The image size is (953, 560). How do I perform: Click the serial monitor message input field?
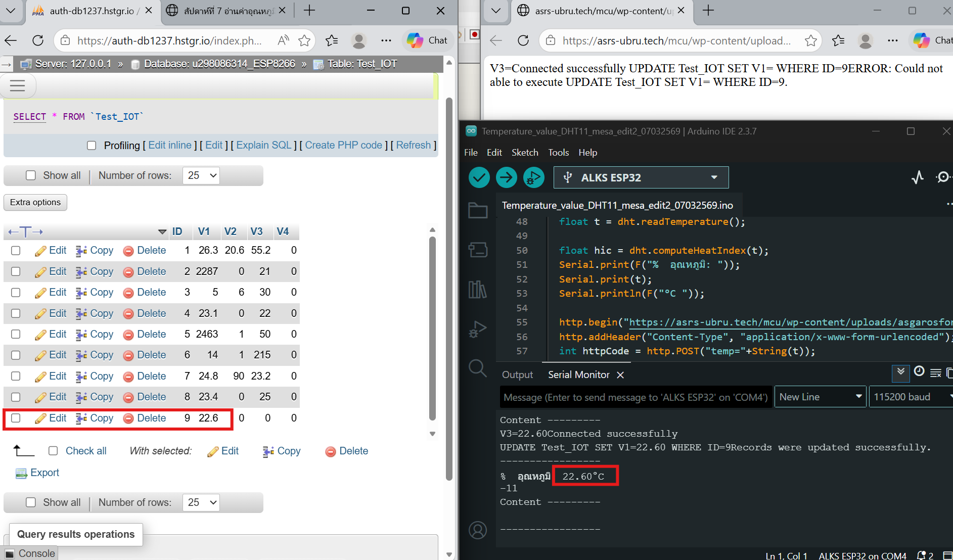pos(636,397)
